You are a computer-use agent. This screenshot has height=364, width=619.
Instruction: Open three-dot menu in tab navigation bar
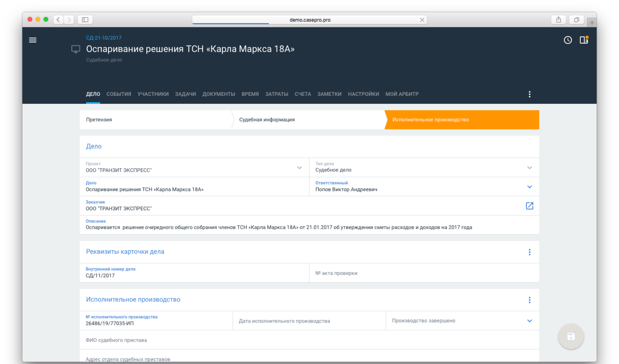click(x=529, y=94)
